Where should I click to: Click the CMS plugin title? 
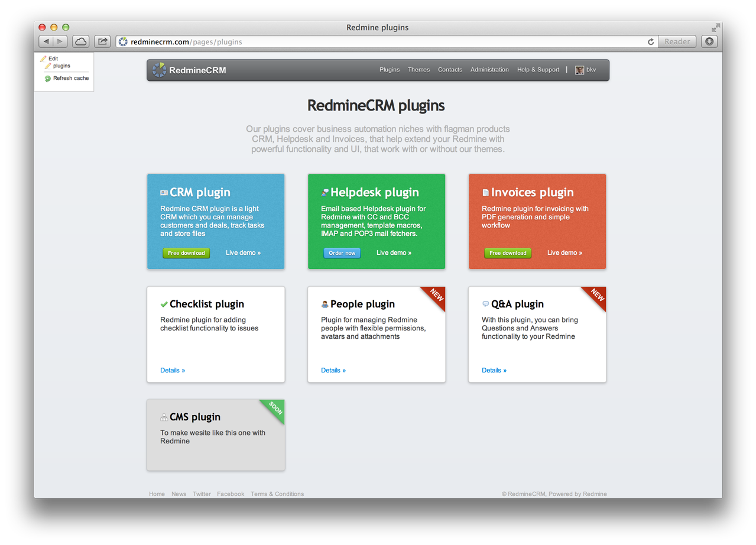(195, 417)
